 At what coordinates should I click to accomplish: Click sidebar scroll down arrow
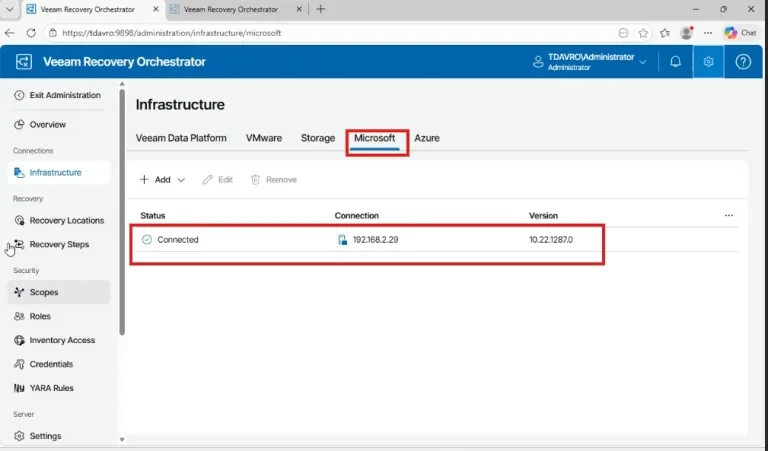[122, 439]
